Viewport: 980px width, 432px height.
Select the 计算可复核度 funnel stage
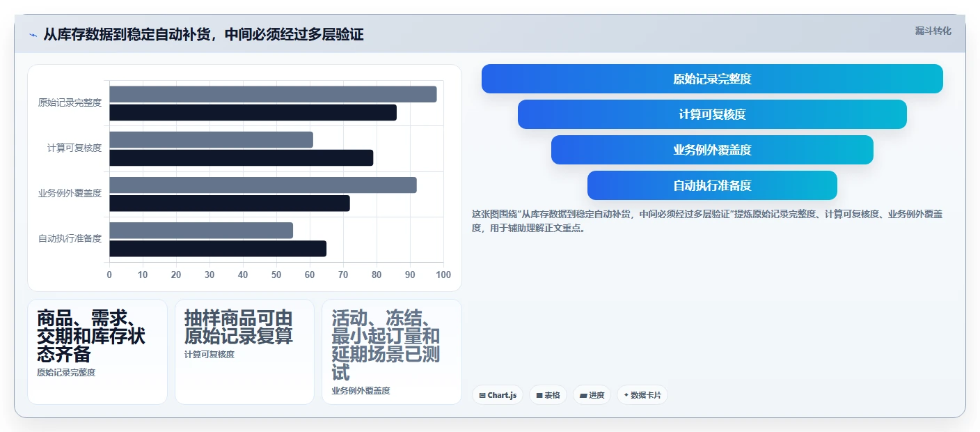tap(712, 114)
